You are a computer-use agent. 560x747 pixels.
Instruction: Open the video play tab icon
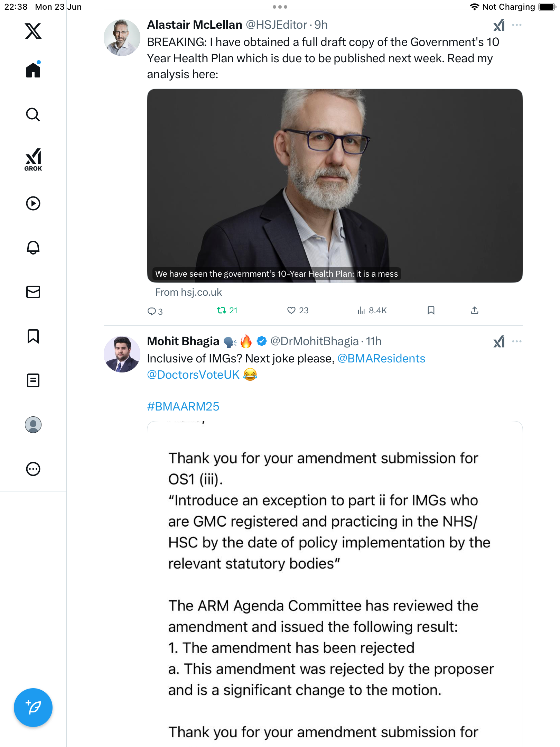click(33, 203)
